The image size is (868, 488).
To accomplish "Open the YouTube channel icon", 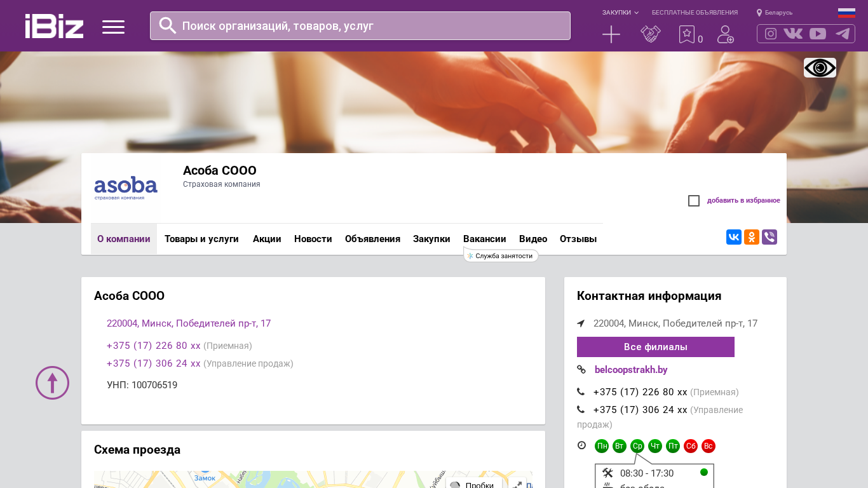I will [818, 34].
